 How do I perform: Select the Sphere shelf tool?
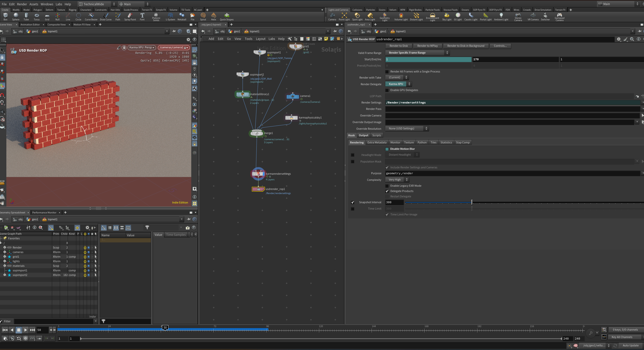[x=16, y=17]
